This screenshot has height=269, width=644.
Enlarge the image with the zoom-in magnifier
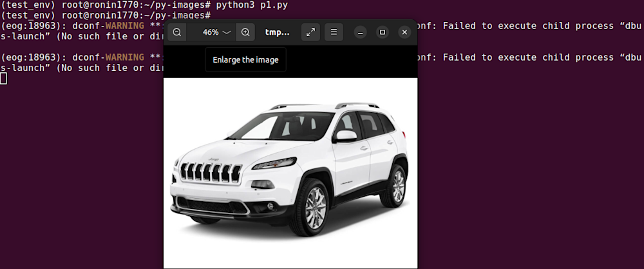245,32
